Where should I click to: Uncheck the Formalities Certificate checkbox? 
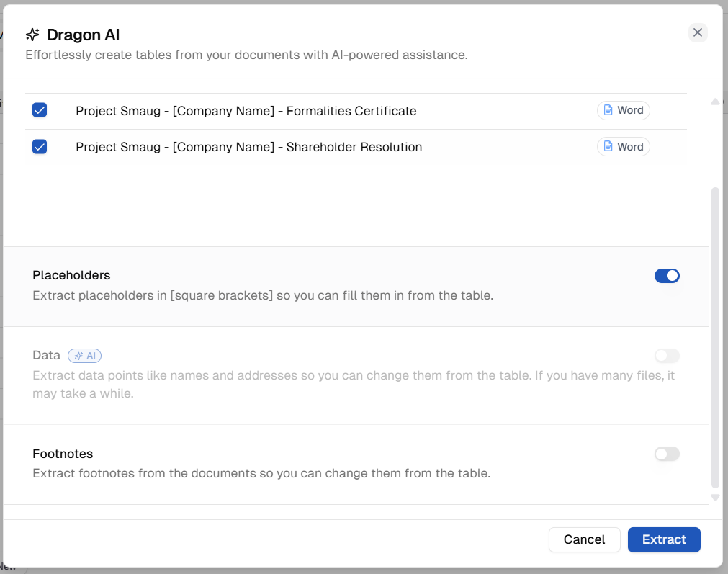40,110
